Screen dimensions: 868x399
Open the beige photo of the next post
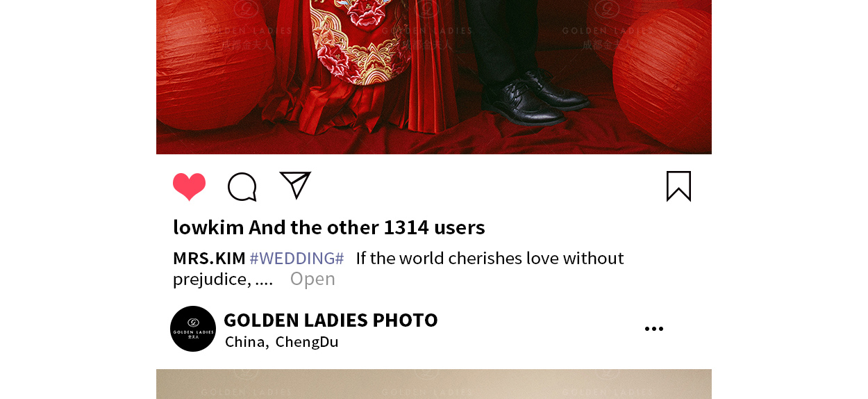click(x=434, y=384)
